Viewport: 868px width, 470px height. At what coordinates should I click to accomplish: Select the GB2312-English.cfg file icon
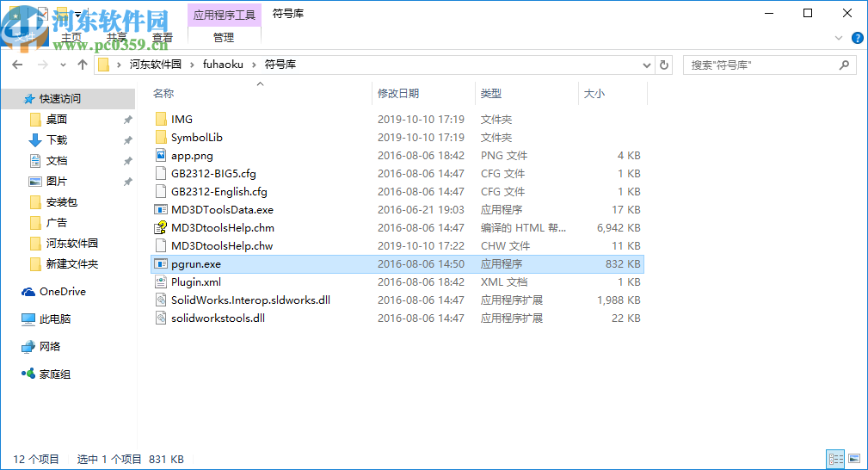[x=161, y=192]
